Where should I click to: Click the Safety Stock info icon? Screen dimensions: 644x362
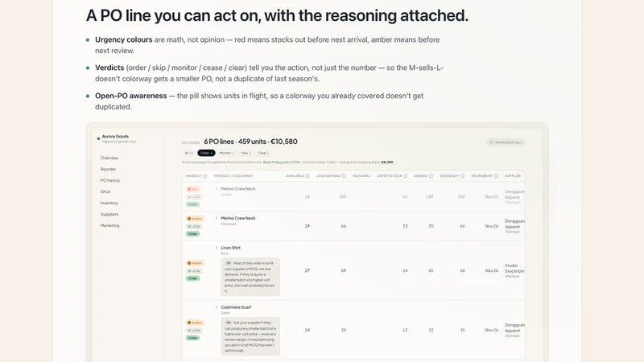405,176
